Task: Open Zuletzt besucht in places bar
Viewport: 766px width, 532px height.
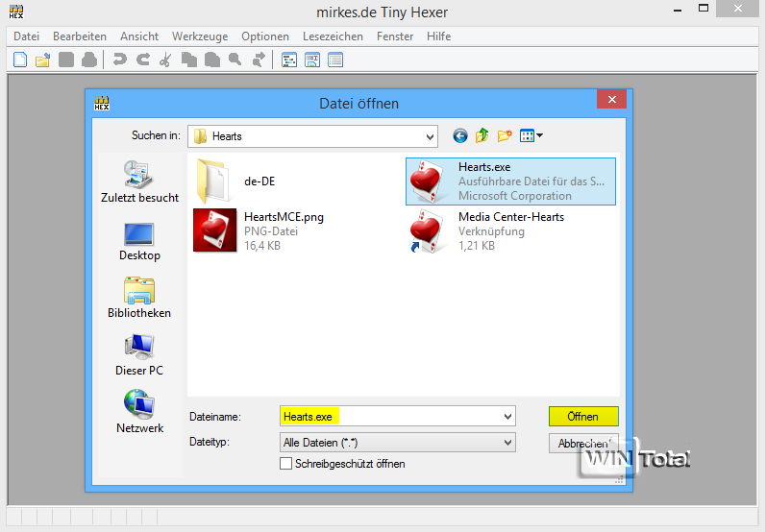Action: coord(139,182)
